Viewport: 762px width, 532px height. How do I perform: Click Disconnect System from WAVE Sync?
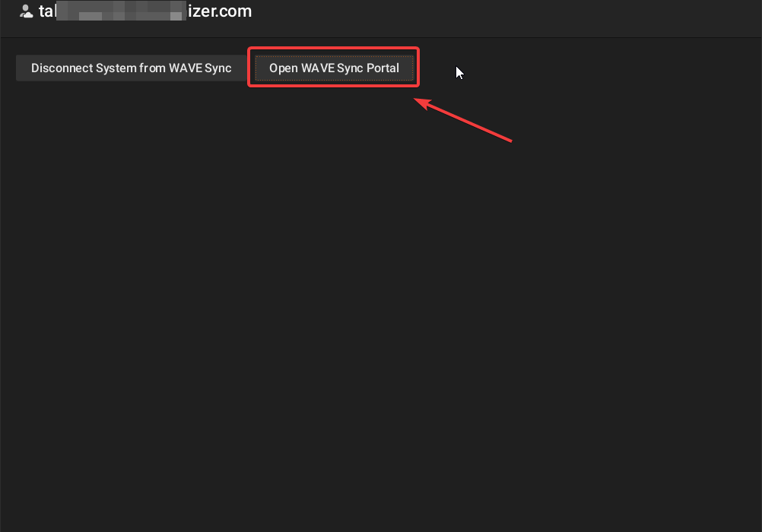(x=132, y=68)
